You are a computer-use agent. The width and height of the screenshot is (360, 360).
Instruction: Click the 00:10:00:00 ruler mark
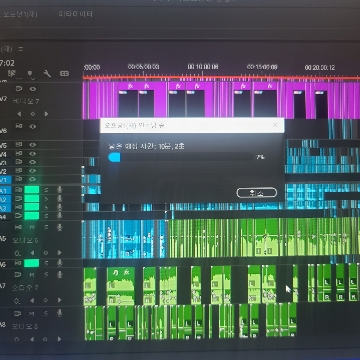203,67
